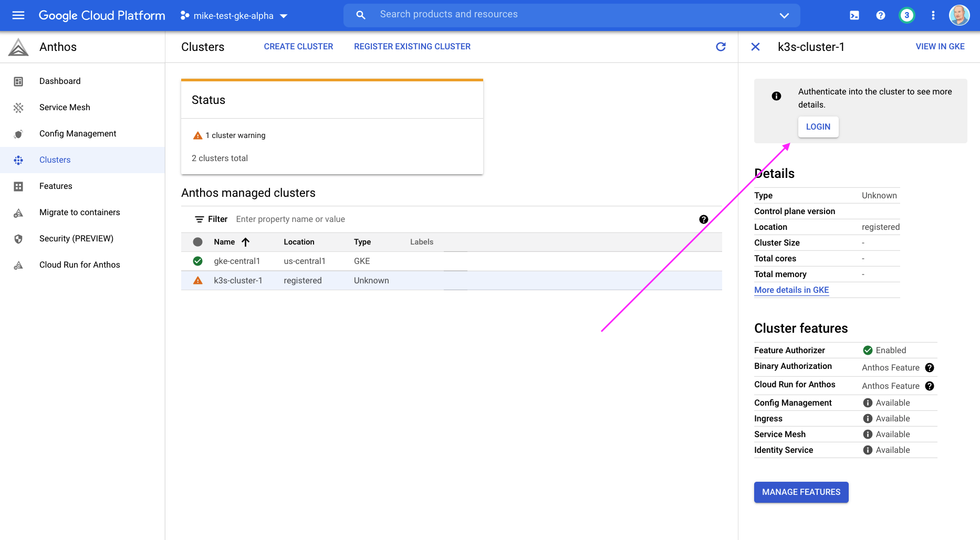The height and width of the screenshot is (540, 980).
Task: Open Cloud Run for Anthos sidebar item
Action: point(82,265)
